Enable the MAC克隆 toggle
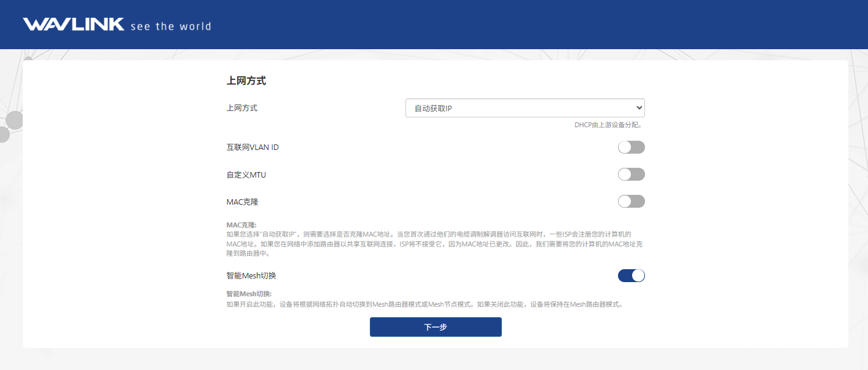The width and height of the screenshot is (868, 370). (631, 202)
